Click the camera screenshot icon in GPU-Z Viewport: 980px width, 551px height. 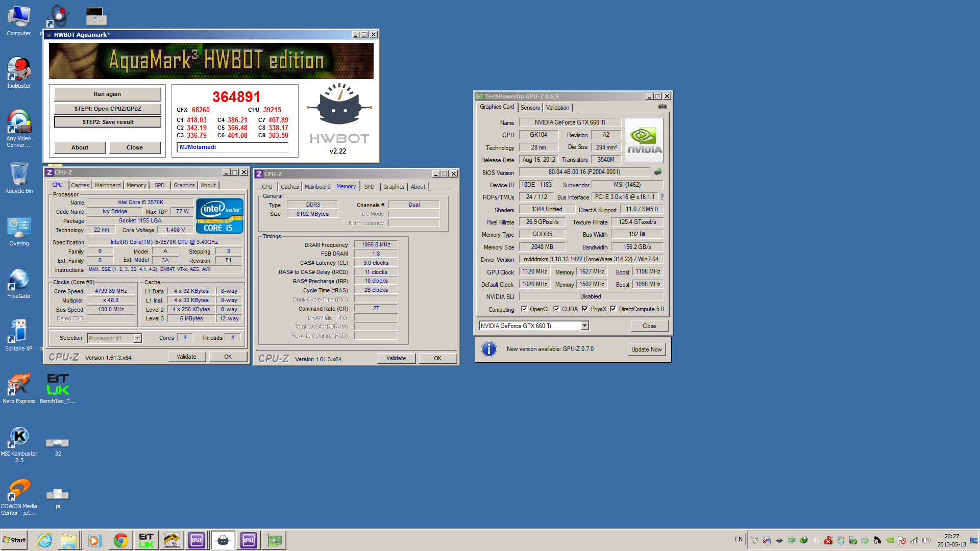(662, 107)
